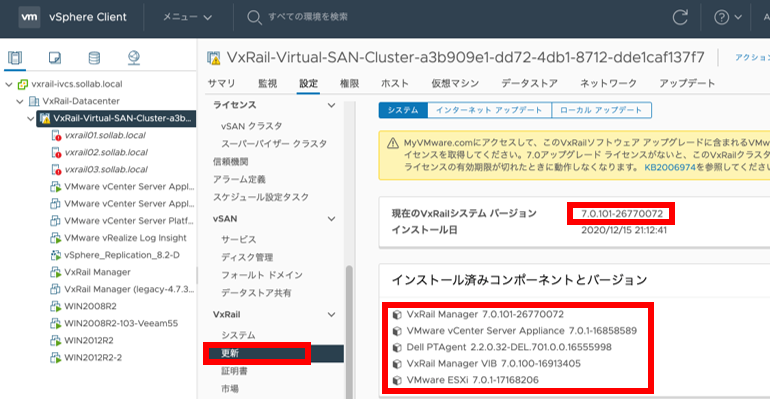Click the settings pane vertical scrollbar

(350, 331)
